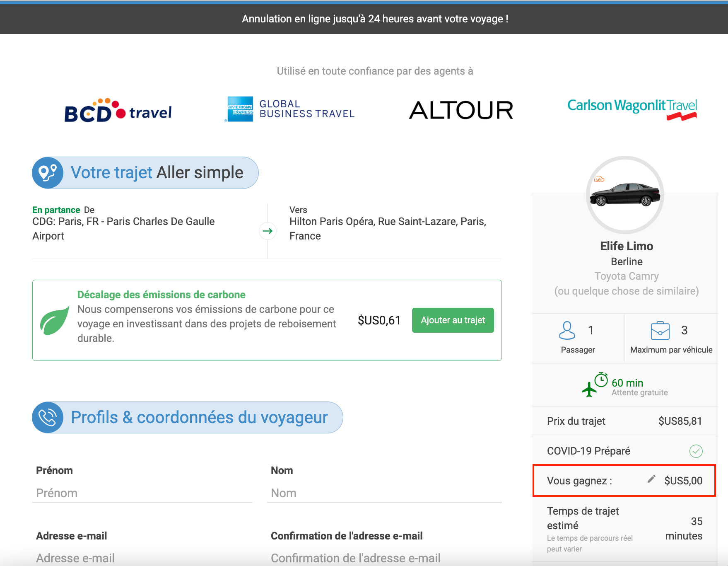Click the 35 minutes estimated travel time

coord(684,529)
